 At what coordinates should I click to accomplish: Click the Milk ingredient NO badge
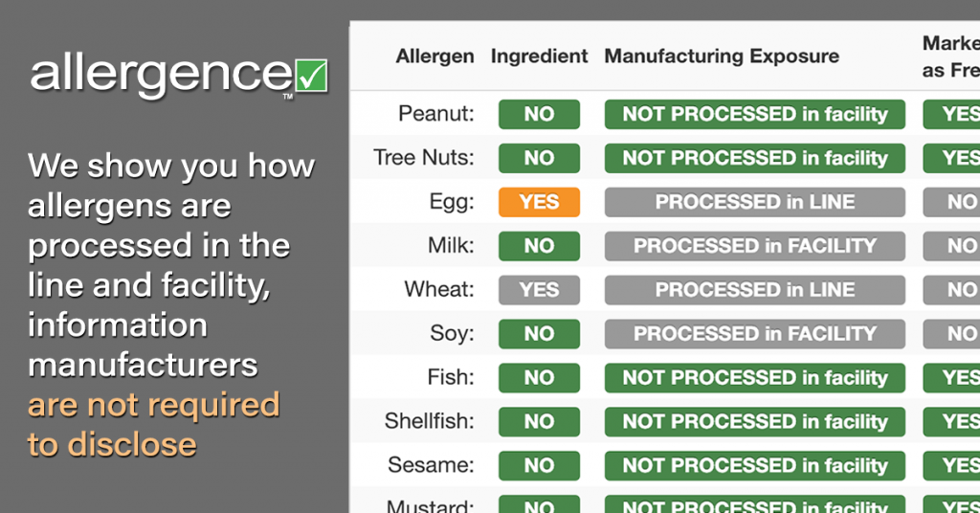click(539, 246)
